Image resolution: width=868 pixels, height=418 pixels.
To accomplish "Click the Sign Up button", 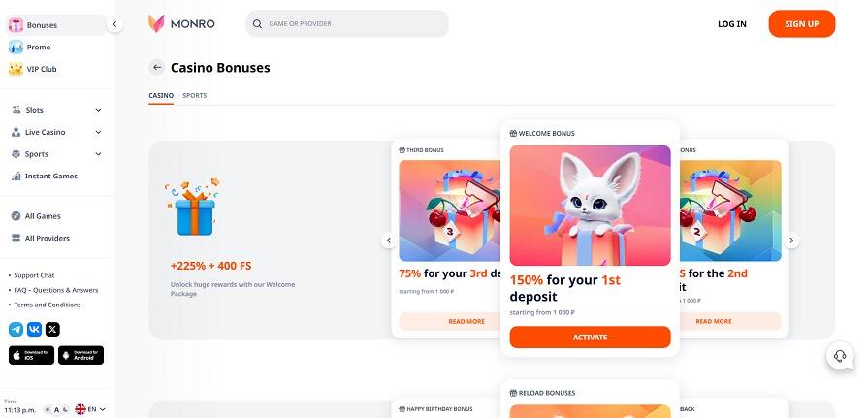I will 801,23.
